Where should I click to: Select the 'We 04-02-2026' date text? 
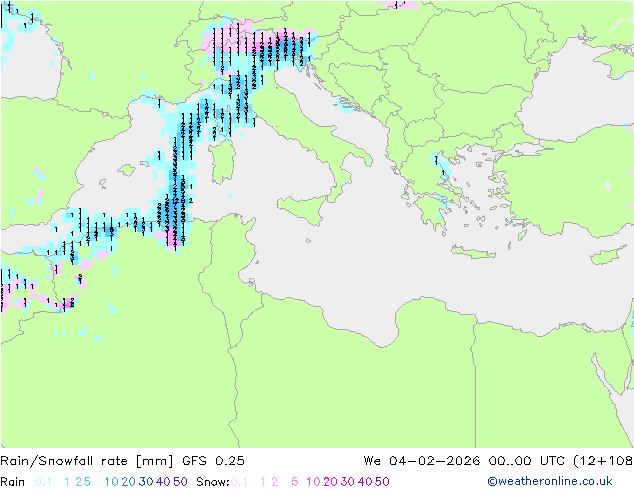(x=422, y=461)
